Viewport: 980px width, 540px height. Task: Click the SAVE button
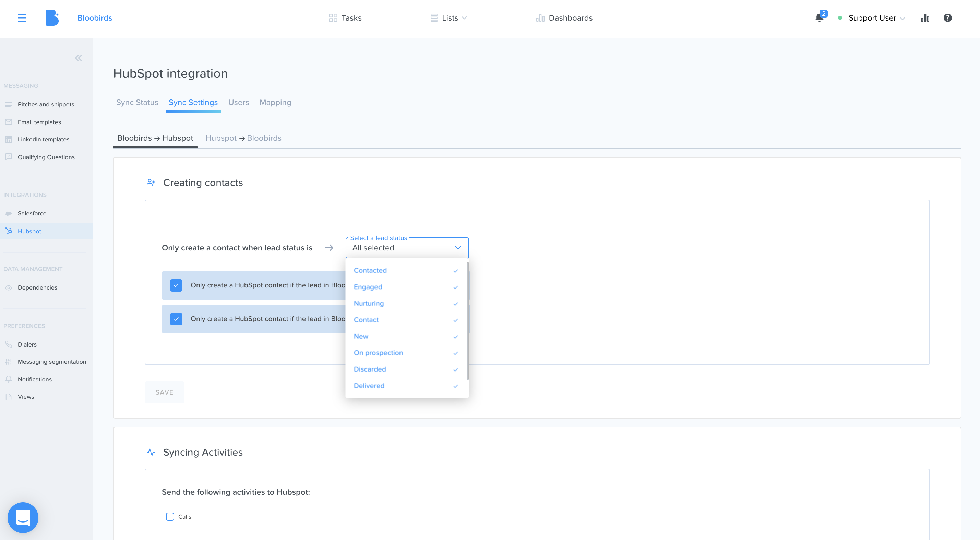tap(164, 392)
